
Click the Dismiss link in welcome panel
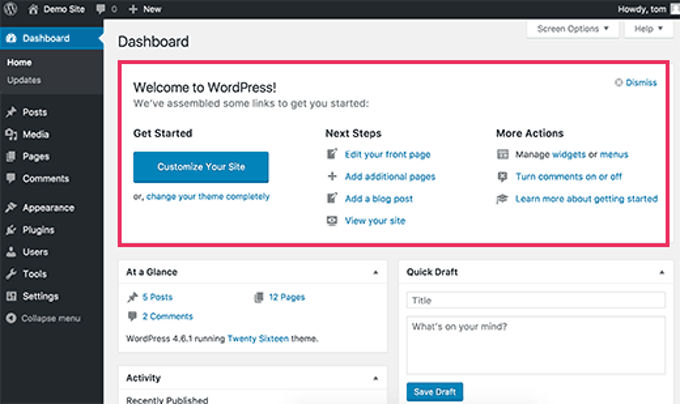[x=641, y=82]
